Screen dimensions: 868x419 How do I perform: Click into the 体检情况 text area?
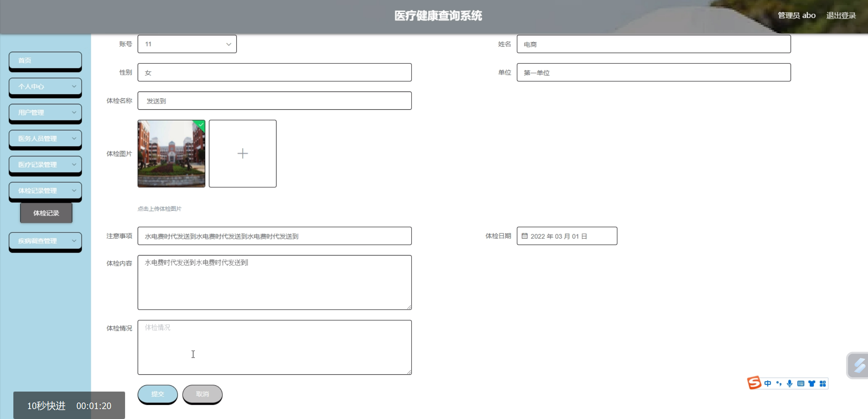click(274, 347)
